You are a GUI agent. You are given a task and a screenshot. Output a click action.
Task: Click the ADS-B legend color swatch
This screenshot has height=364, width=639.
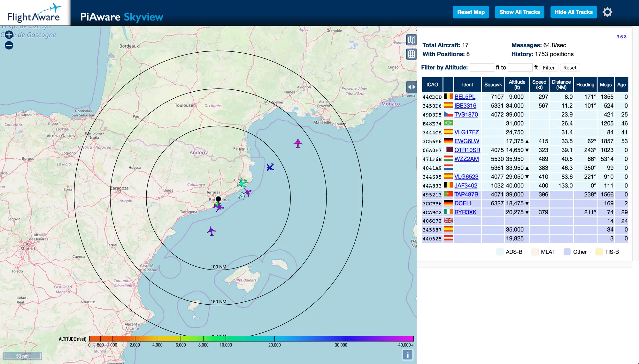pyautogui.click(x=500, y=252)
